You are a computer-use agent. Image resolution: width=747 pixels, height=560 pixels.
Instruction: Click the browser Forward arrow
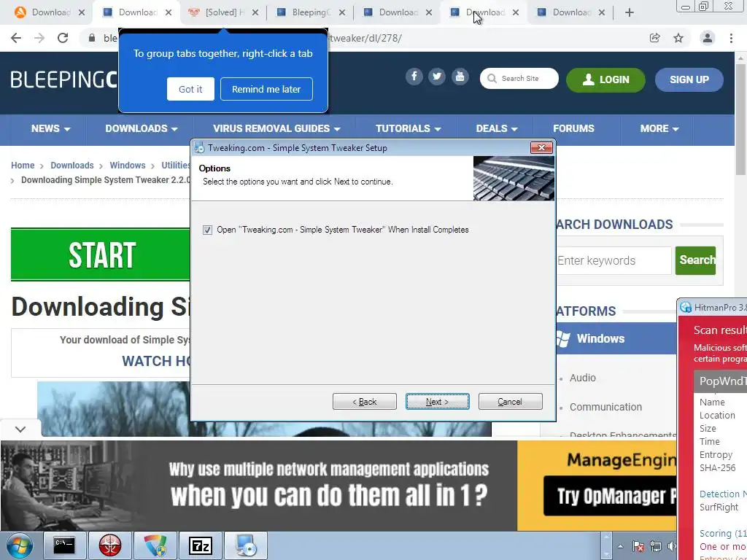coord(39,38)
